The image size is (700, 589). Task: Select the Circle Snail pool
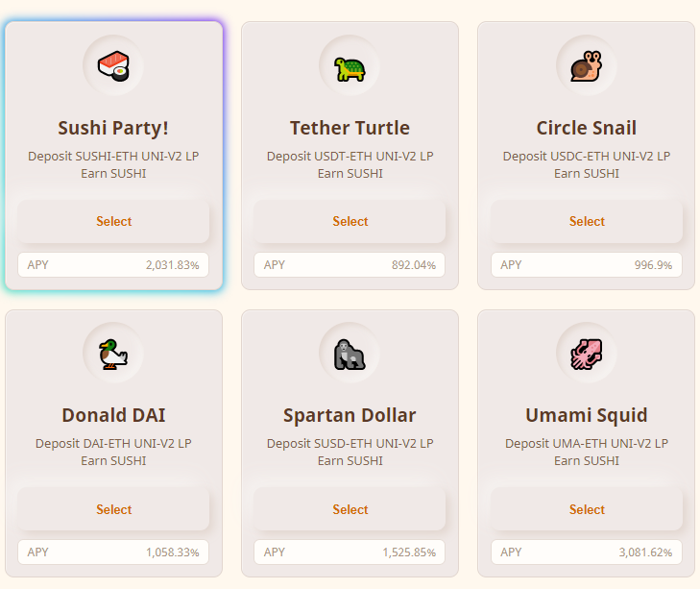click(x=587, y=221)
